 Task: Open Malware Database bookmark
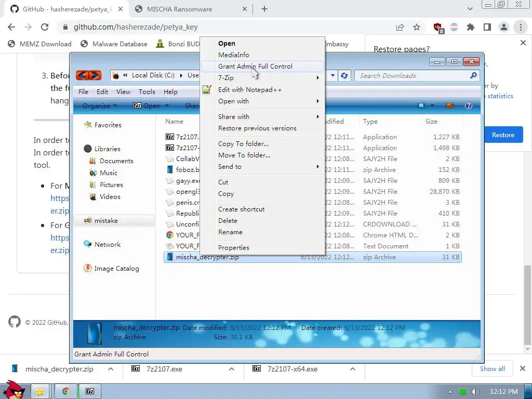click(x=114, y=44)
